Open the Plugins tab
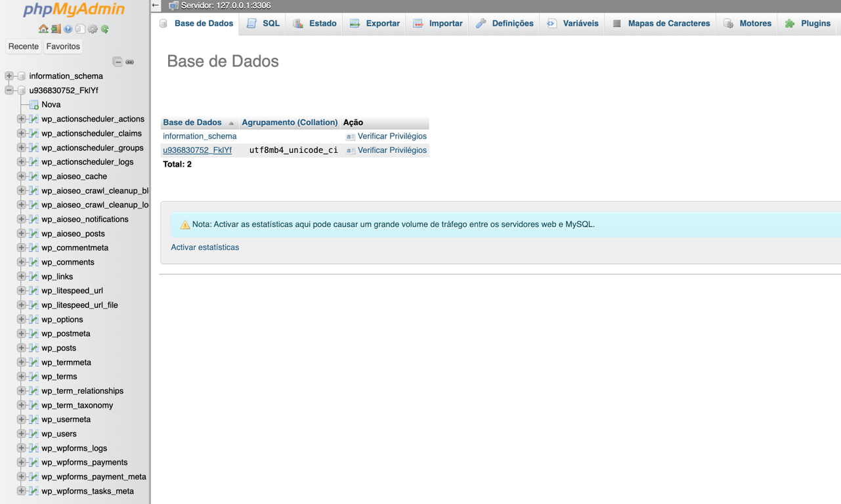Screen dimensions: 841x504 [x=808, y=24]
